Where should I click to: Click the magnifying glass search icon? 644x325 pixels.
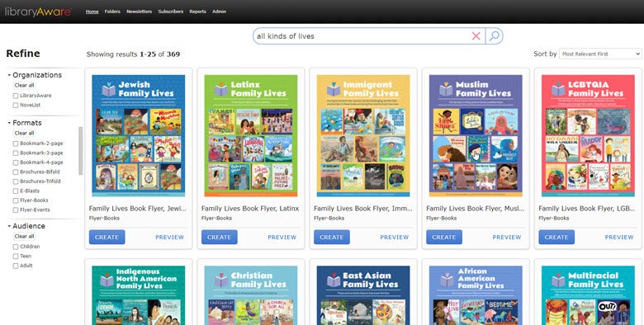click(495, 36)
